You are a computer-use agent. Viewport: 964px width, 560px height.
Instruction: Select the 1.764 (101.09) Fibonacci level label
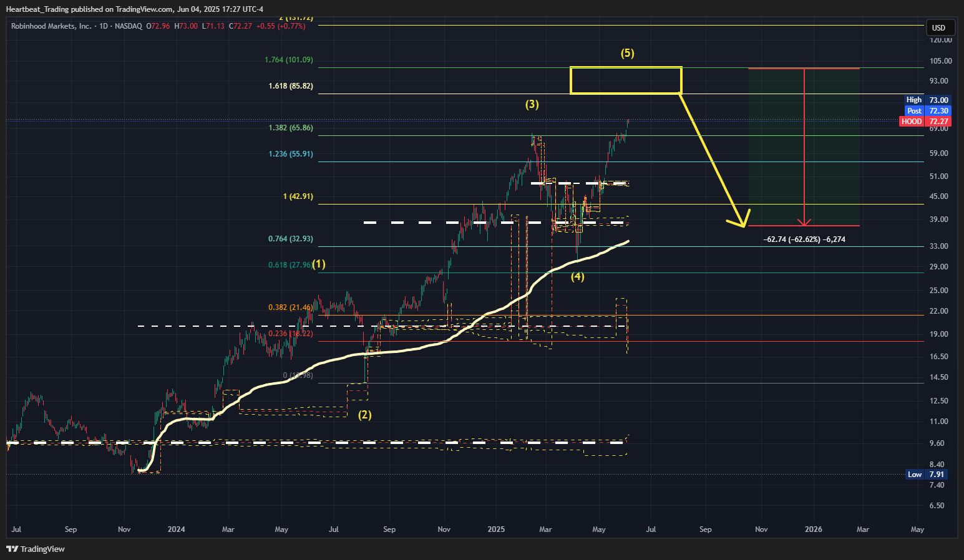[289, 60]
